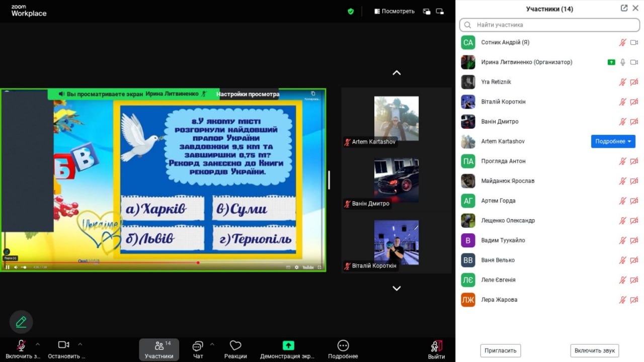Toggle the Stop Video camera button
The height and width of the screenshot is (362, 644).
(x=63, y=345)
